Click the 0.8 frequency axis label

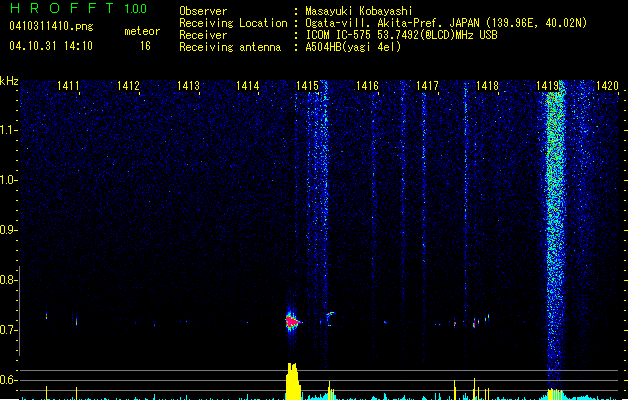8,280
